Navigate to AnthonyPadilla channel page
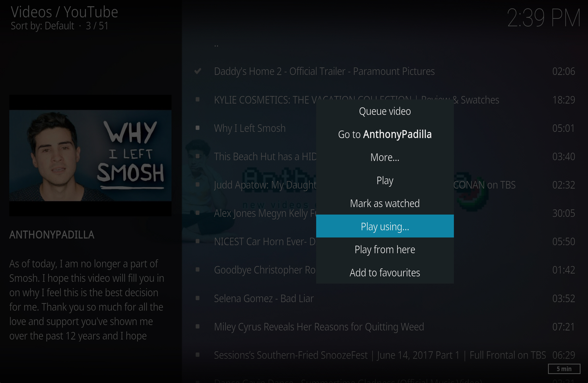The height and width of the screenshot is (383, 588). coord(384,134)
